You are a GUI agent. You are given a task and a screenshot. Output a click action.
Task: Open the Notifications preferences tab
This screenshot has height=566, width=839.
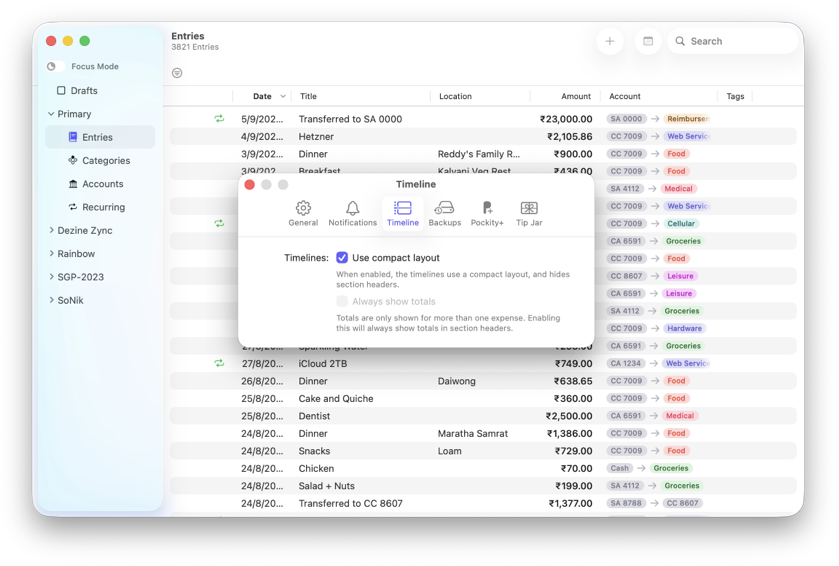tap(352, 213)
